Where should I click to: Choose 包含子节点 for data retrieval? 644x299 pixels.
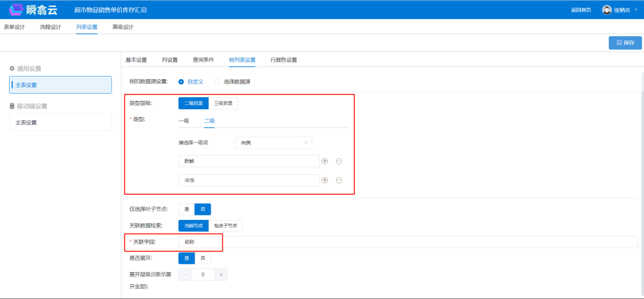click(x=225, y=226)
